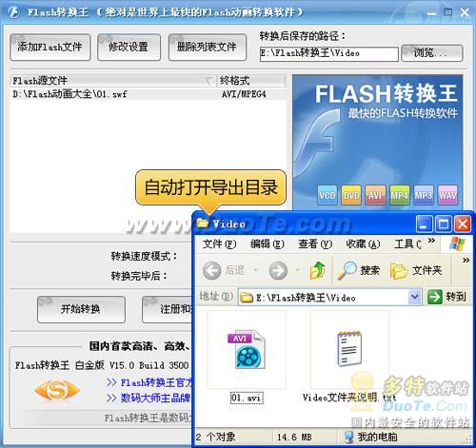Screen dimensions: 476x448
Task: Click the VCD format icon
Action: coord(327,195)
